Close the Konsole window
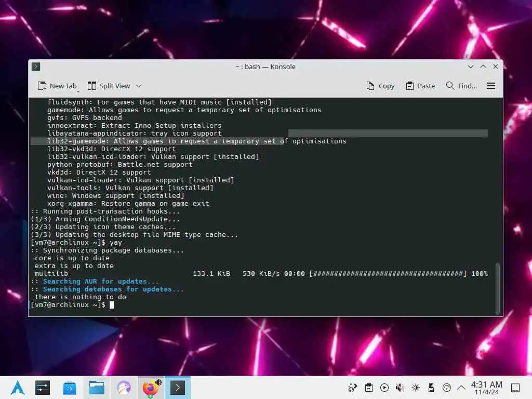 (496, 67)
